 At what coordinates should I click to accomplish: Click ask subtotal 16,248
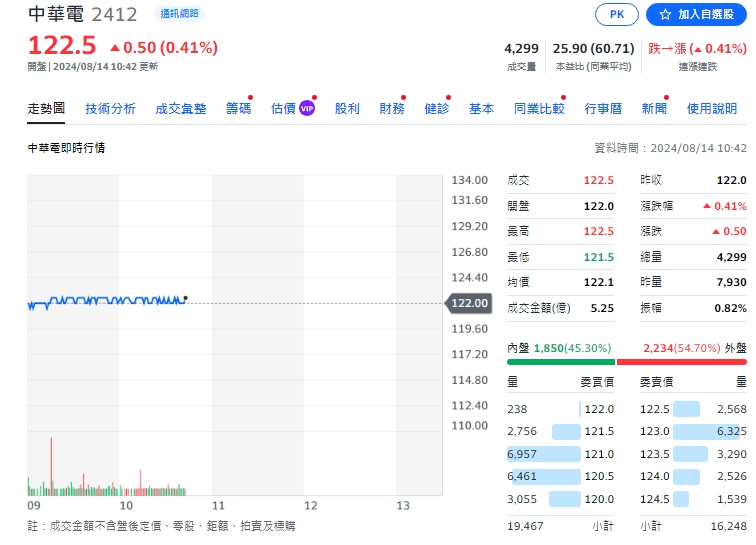[x=729, y=526]
